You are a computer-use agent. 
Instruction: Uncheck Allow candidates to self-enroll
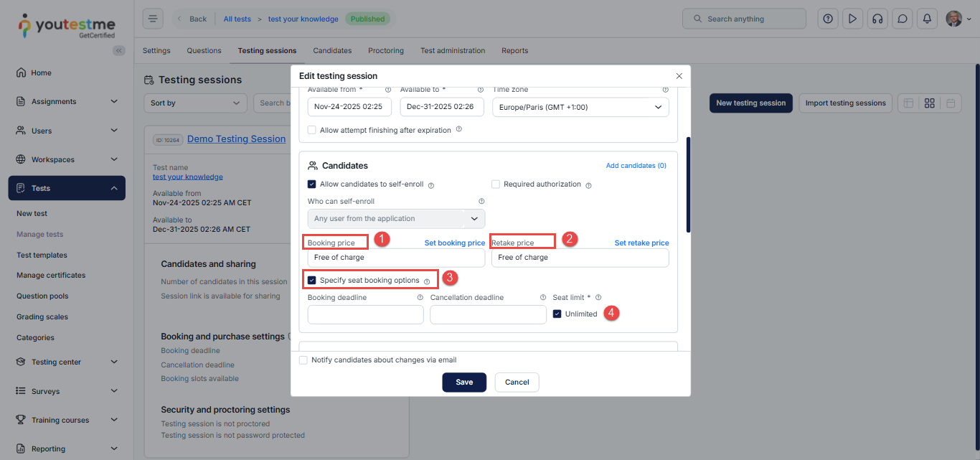coord(312,184)
